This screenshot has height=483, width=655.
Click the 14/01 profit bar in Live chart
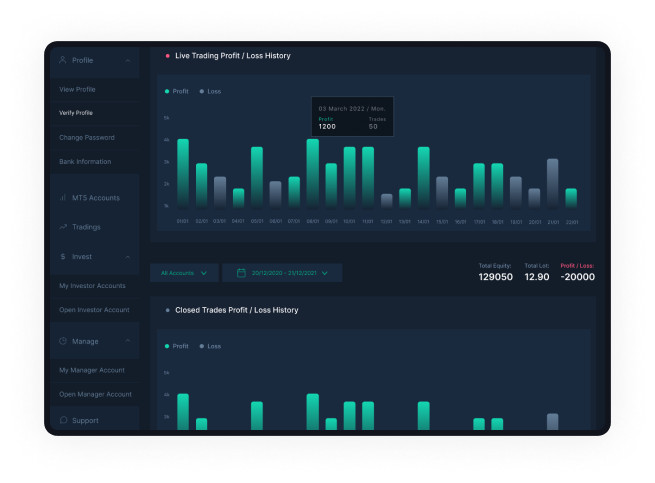point(424,178)
